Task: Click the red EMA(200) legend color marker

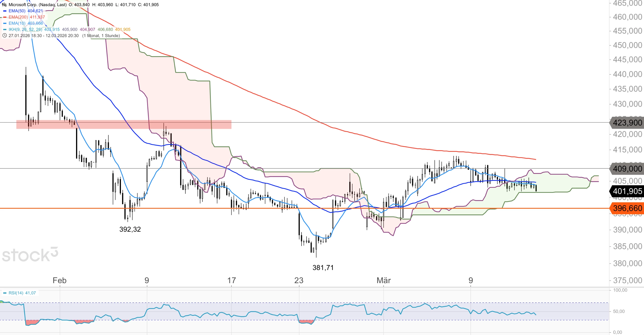Action: [5, 17]
